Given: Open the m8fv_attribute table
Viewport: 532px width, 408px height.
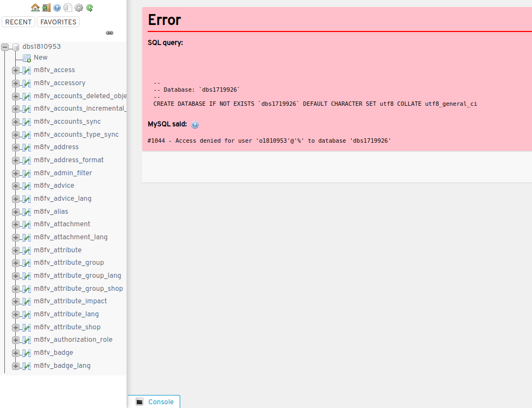Looking at the screenshot, I should [58, 250].
